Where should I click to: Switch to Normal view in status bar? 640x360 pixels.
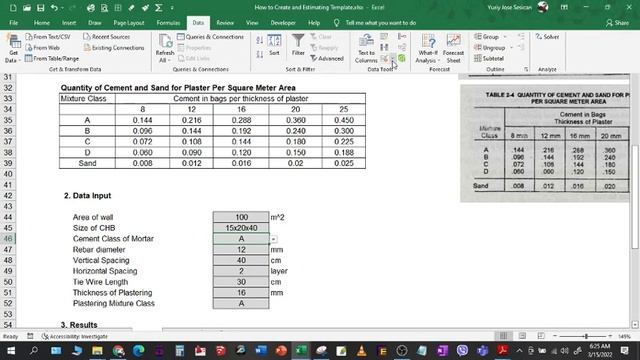pyautogui.click(x=503, y=336)
